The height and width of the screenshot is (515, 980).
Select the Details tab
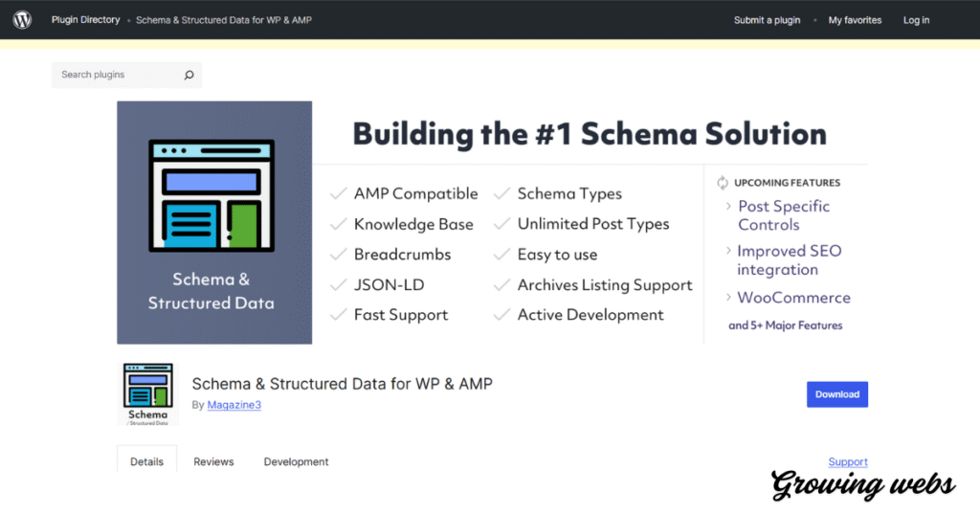146,461
